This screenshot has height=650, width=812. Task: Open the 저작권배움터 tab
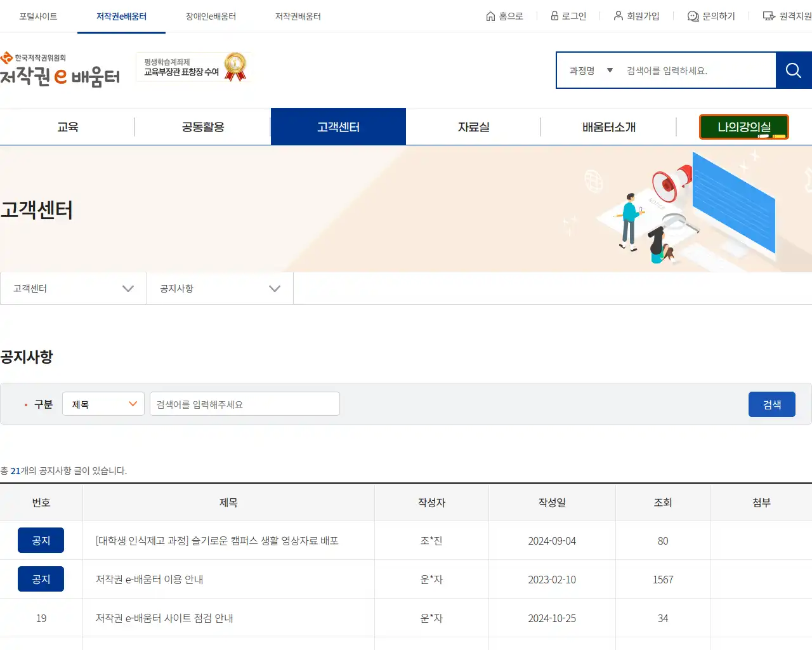click(x=298, y=17)
